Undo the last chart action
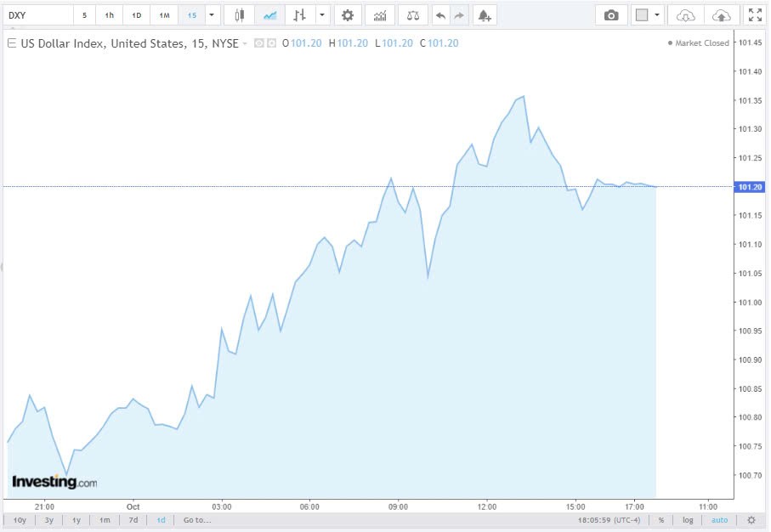The height and width of the screenshot is (532, 771). (x=439, y=14)
